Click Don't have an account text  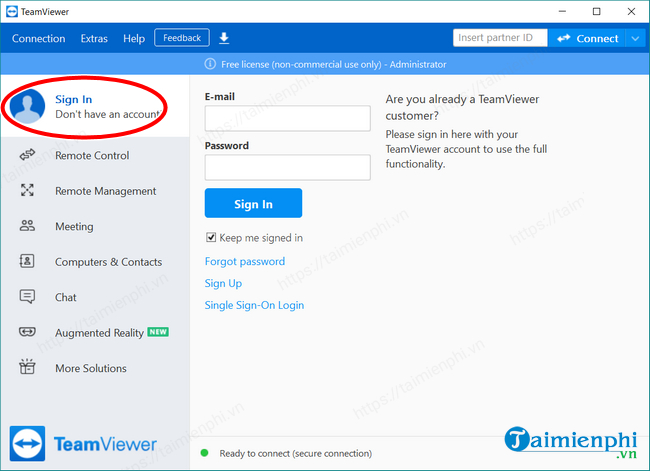[x=108, y=114]
